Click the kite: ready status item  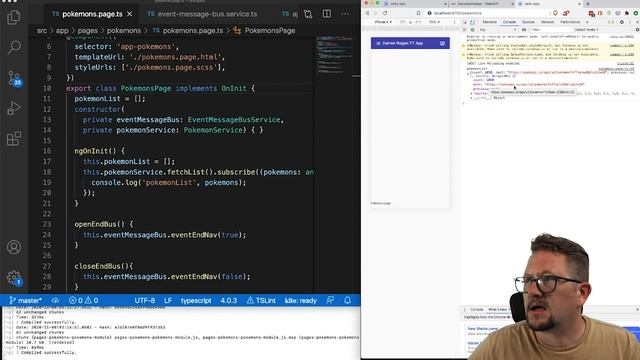300,300
